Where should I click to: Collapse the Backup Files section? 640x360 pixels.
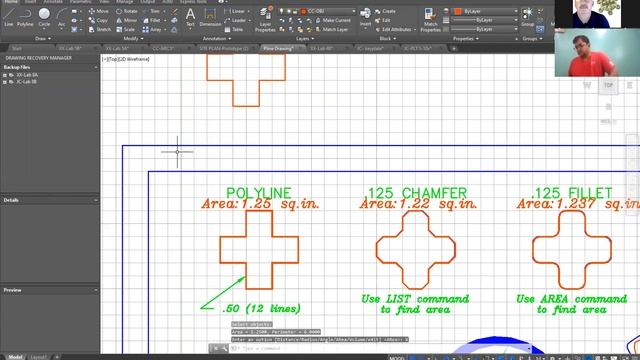click(x=96, y=67)
